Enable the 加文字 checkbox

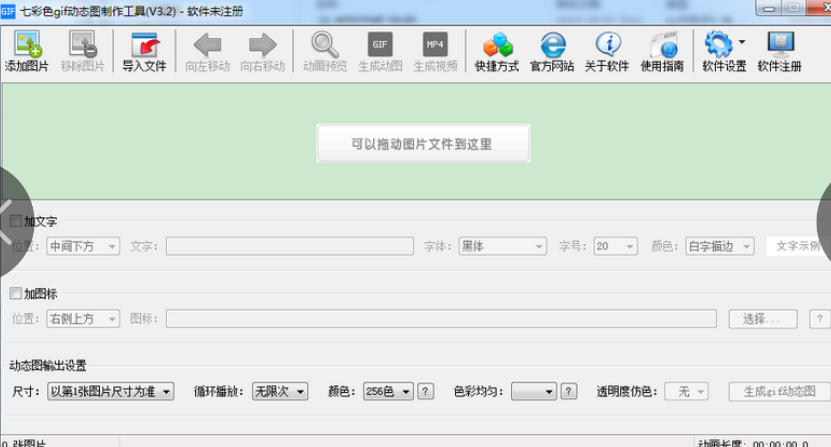16,221
